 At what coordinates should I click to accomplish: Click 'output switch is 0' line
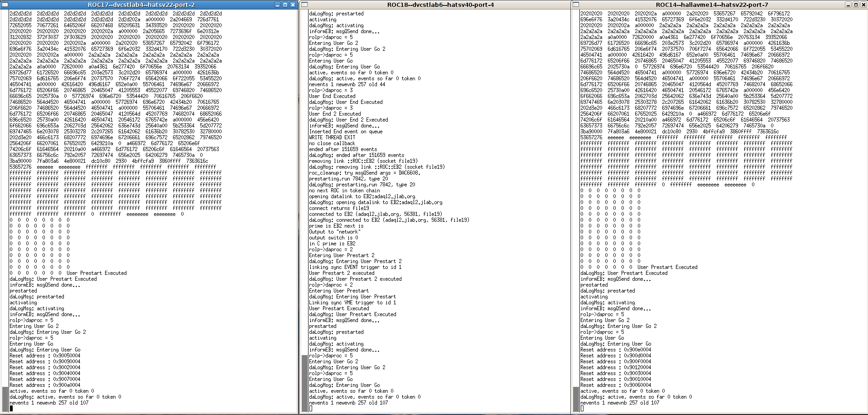333,238
